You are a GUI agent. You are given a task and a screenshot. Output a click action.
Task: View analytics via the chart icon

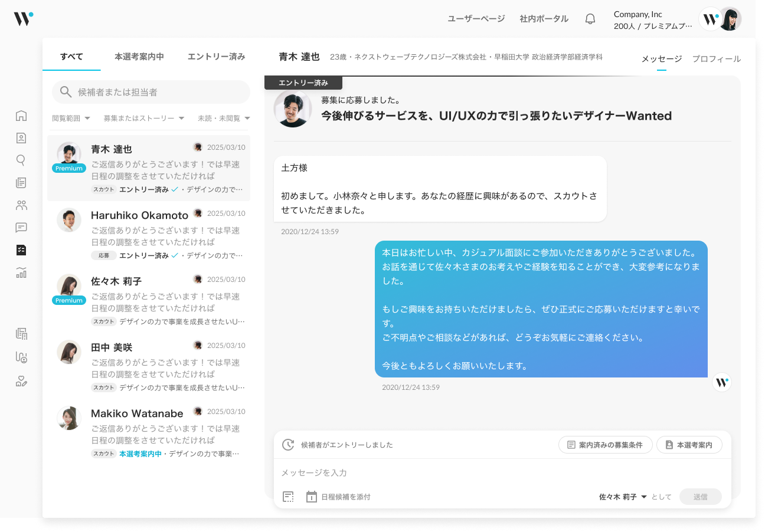point(21,272)
